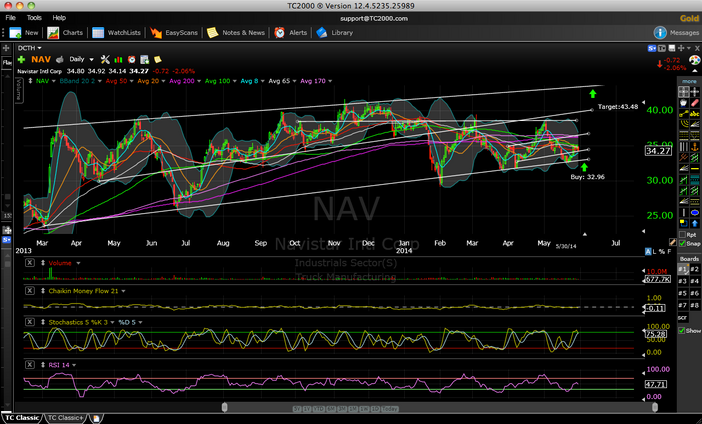Select the anchor drawing tool

click(x=695, y=146)
